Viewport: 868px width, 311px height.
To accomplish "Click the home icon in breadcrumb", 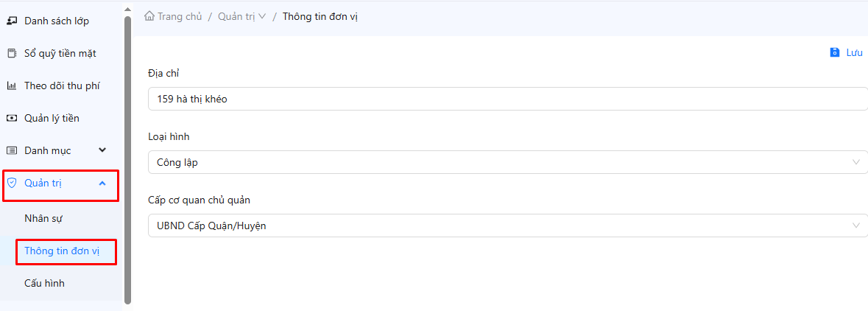I will (149, 16).
